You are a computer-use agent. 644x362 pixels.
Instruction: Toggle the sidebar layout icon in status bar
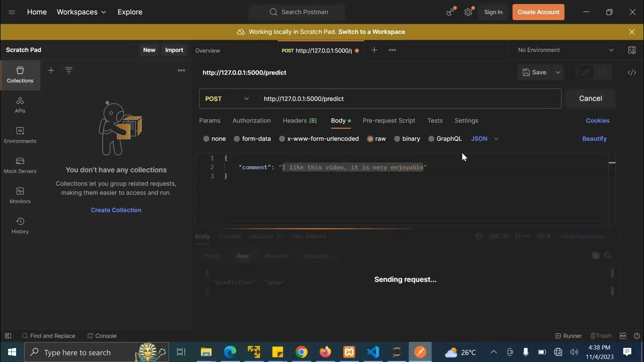[x=8, y=336]
